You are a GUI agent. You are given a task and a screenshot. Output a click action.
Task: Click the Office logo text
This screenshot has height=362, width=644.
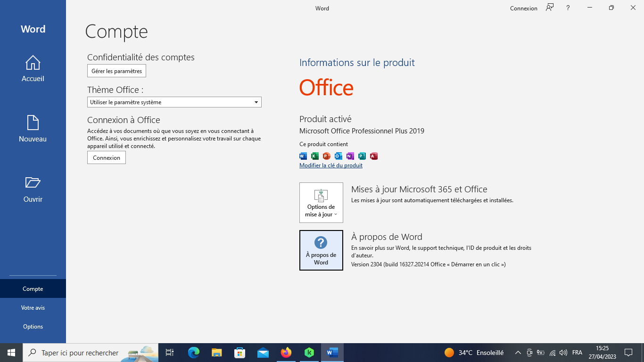pos(326,88)
